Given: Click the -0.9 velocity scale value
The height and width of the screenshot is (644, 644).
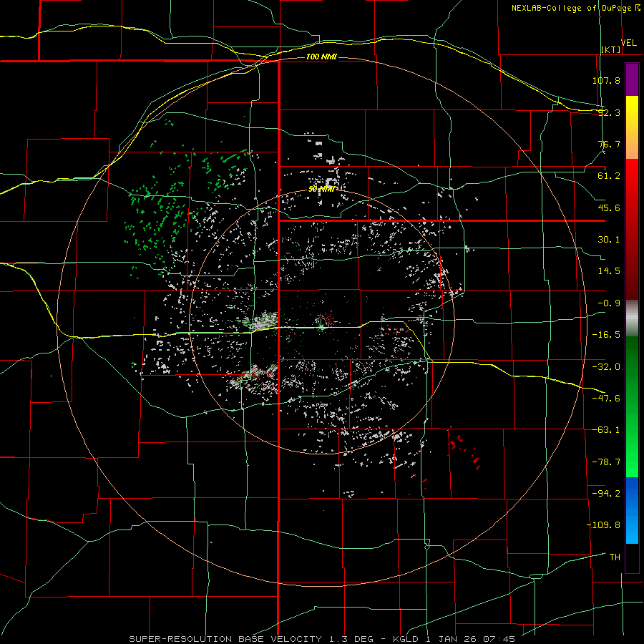Looking at the screenshot, I should click(609, 303).
